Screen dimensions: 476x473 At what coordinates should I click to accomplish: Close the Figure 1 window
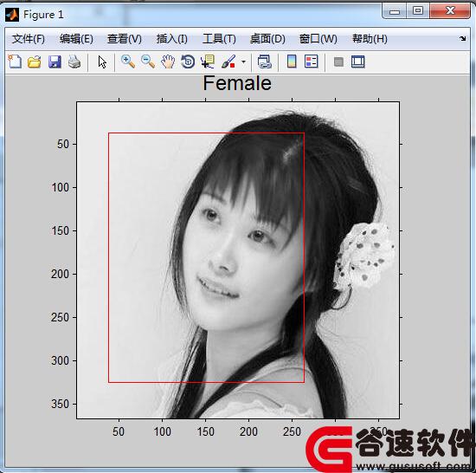[x=450, y=11]
